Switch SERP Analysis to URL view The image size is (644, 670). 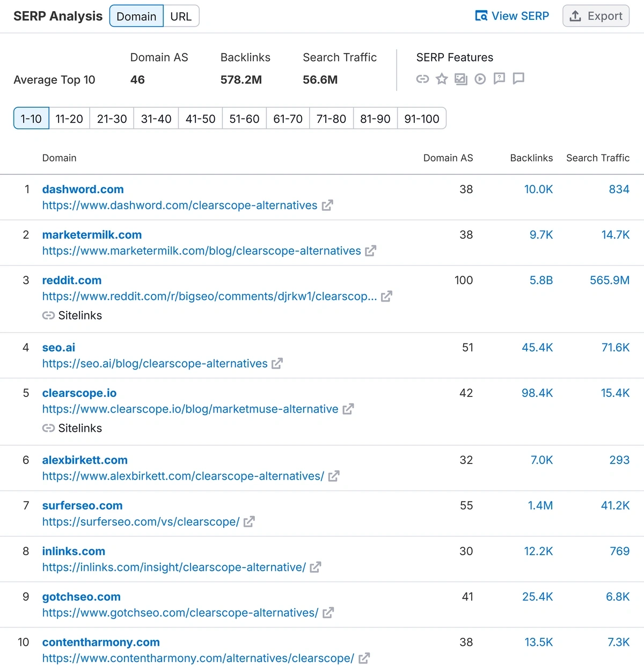point(181,16)
